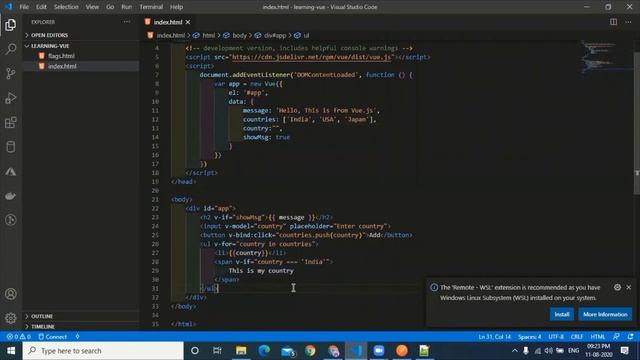Close the index.html editor tab
640x360 pixels.
[x=188, y=22]
